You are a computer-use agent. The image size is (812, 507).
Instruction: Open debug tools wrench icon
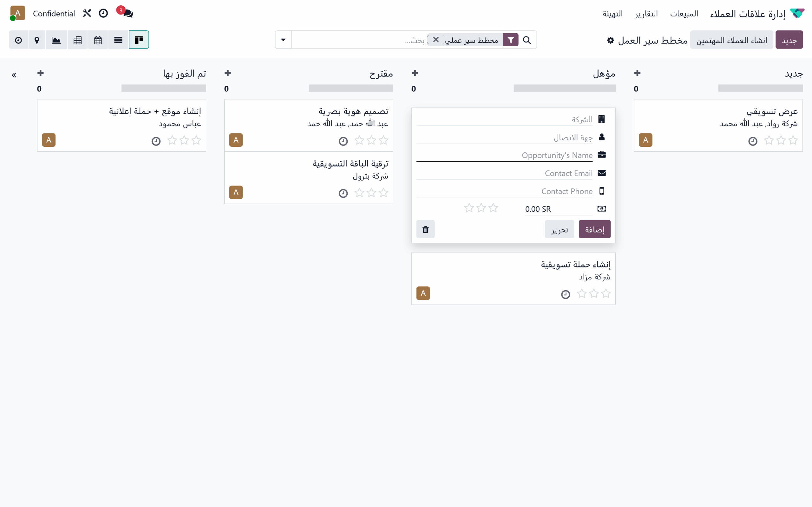point(87,13)
